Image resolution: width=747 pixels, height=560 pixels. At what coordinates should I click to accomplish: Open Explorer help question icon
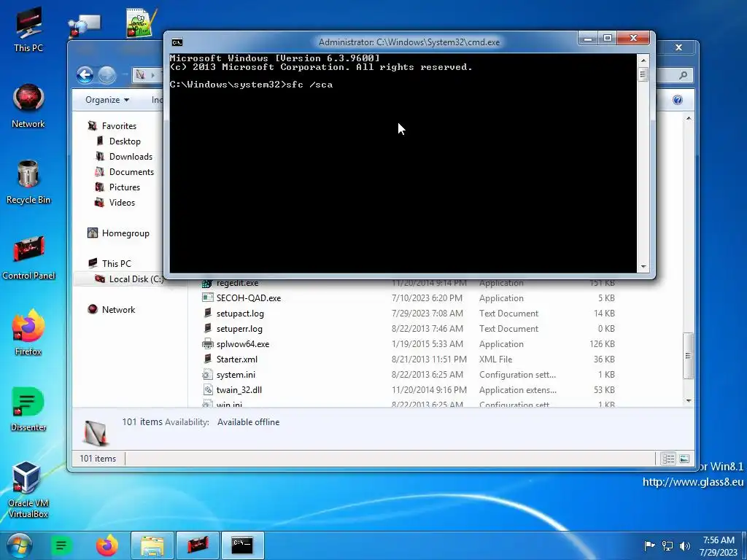(678, 99)
